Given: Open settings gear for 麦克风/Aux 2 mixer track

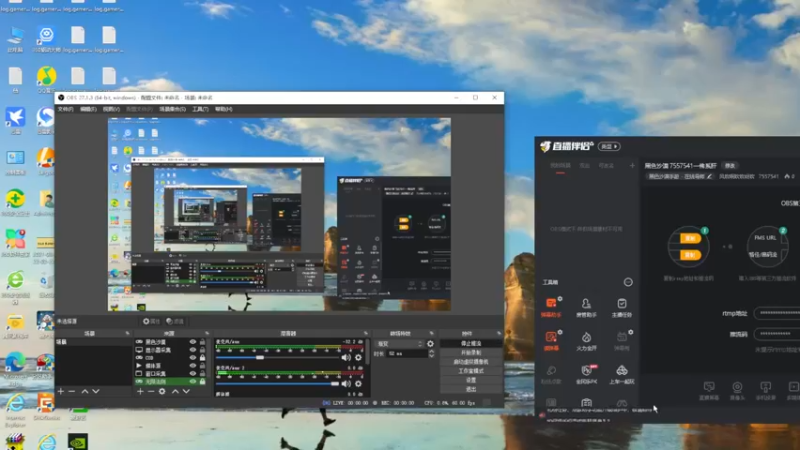Looking at the screenshot, I should click(x=358, y=384).
